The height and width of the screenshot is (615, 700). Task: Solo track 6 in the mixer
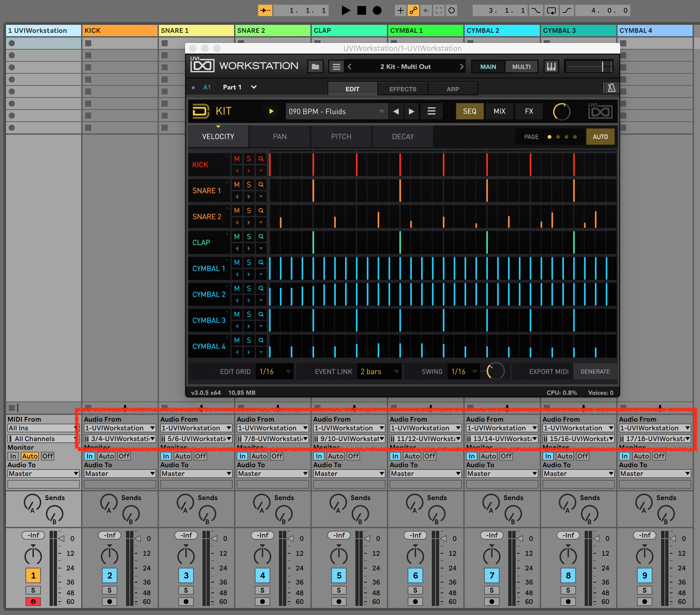415,590
